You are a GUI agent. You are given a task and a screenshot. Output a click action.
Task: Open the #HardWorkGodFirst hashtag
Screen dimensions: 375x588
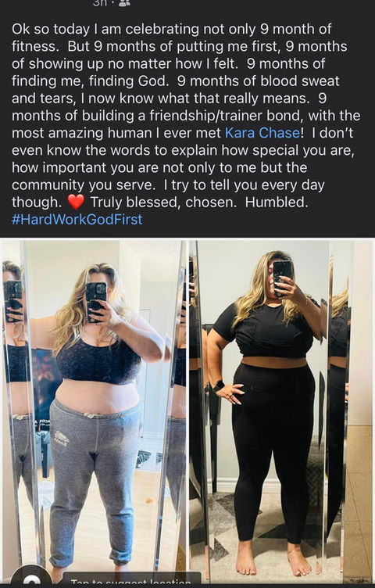(77, 220)
